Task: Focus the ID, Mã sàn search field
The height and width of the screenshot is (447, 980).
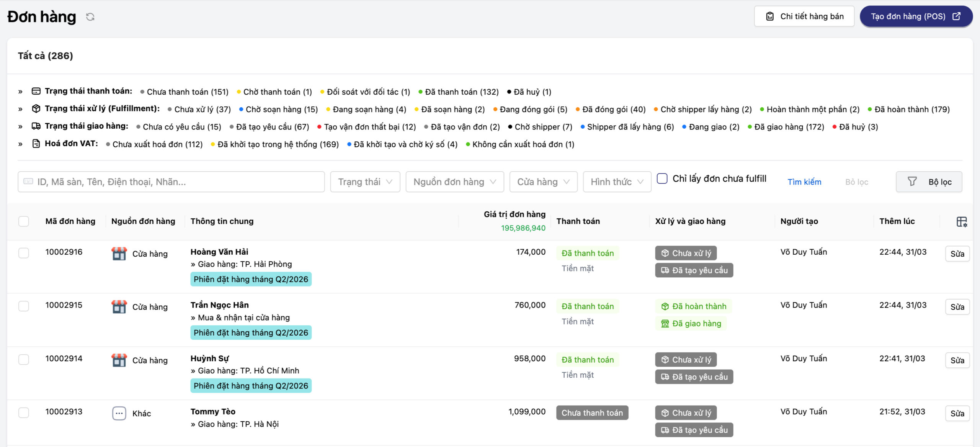Action: point(171,182)
